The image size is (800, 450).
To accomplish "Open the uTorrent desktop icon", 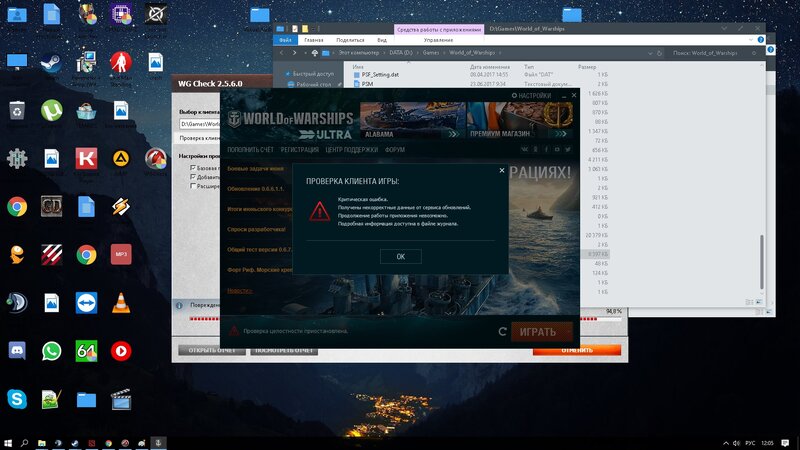I will pos(51,110).
